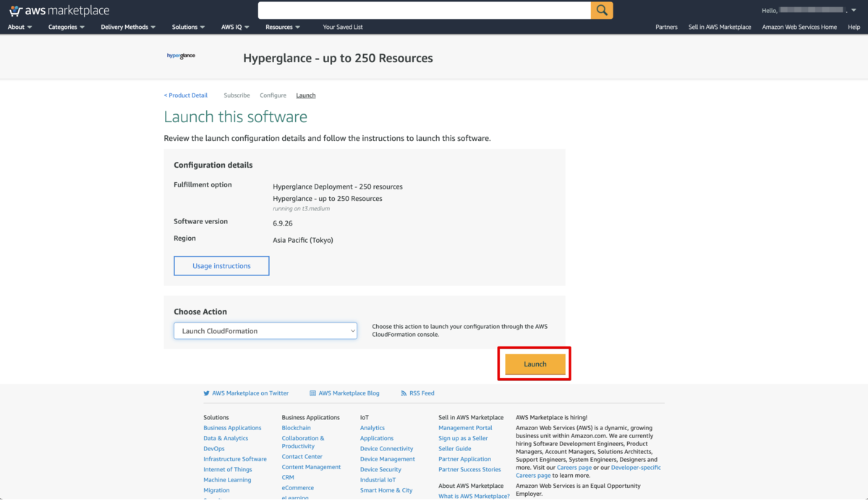Open the Industrial IoT link

tap(378, 480)
